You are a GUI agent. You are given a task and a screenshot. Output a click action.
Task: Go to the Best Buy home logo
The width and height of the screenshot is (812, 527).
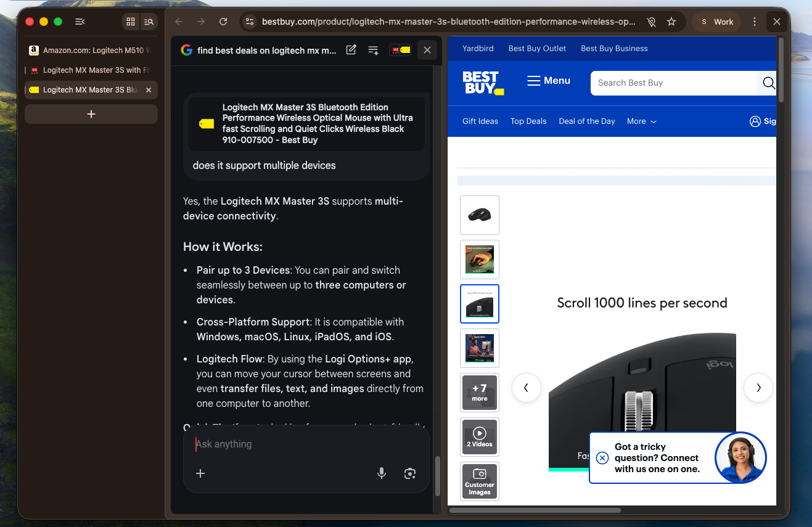pyautogui.click(x=483, y=83)
